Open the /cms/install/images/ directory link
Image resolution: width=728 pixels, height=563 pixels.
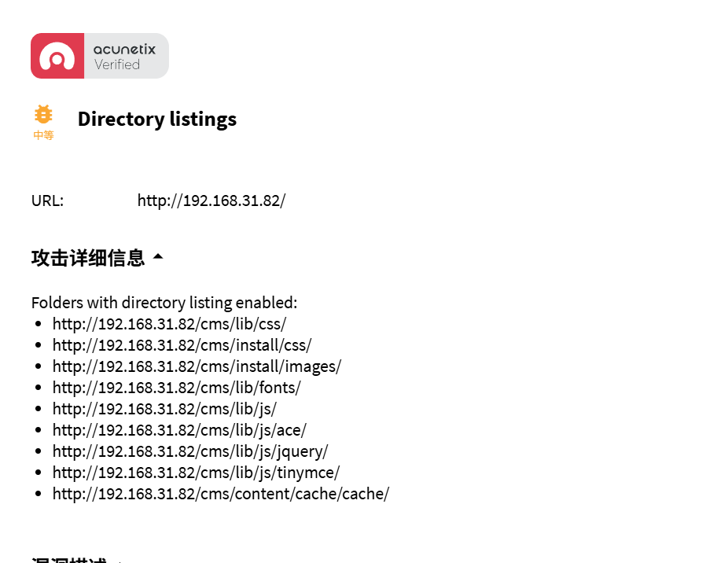(x=197, y=366)
